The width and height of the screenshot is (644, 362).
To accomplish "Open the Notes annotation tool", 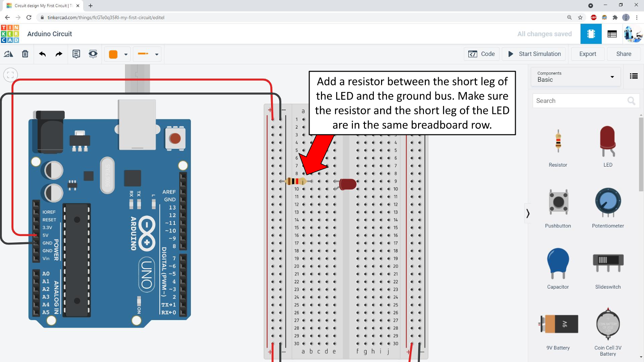I will click(76, 54).
